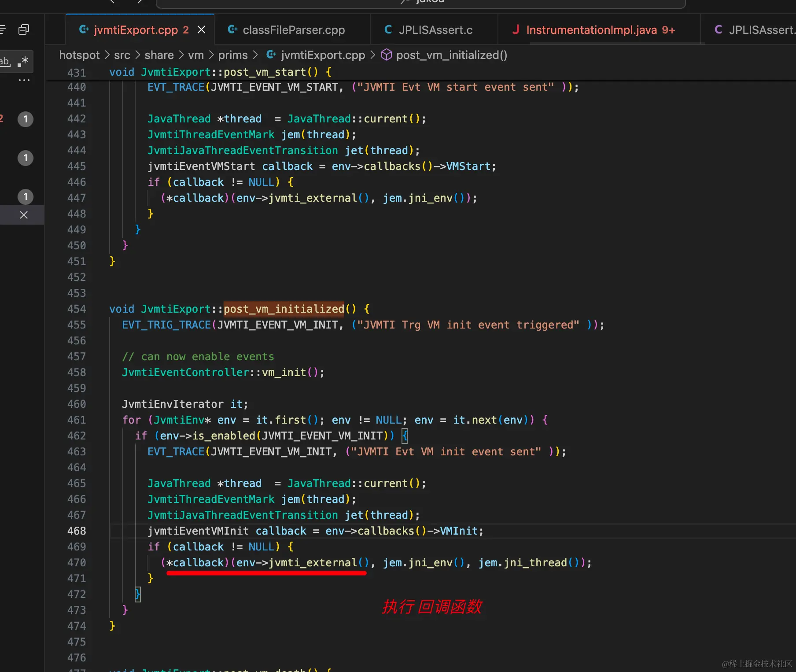Select line number 454 in the gutter

coord(77,309)
